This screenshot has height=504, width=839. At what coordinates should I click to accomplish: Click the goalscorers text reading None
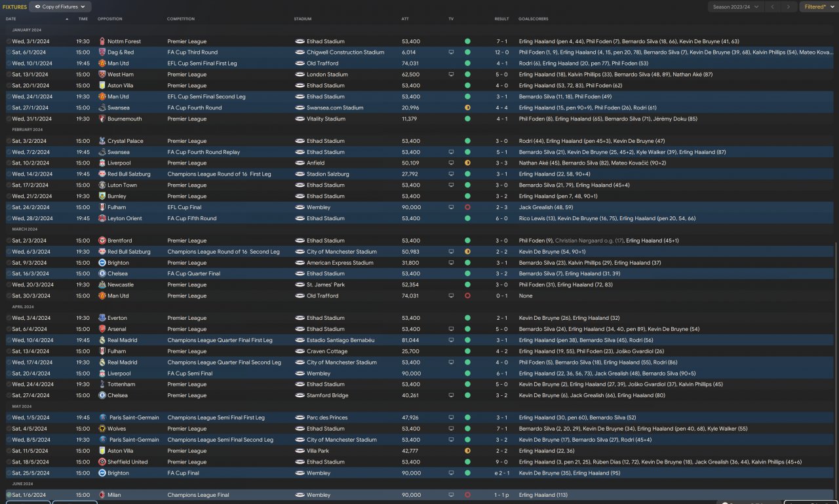(x=525, y=296)
